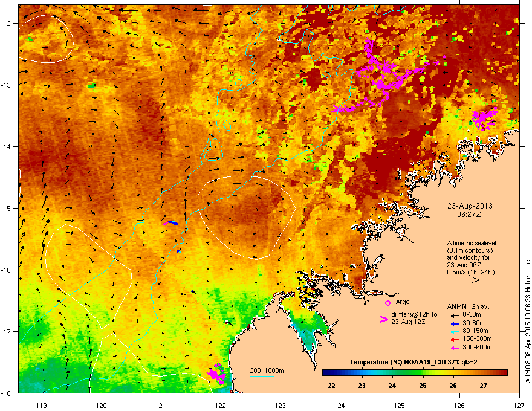
Task: Click the '23-Aug 12Z' label
Action: coord(408,322)
